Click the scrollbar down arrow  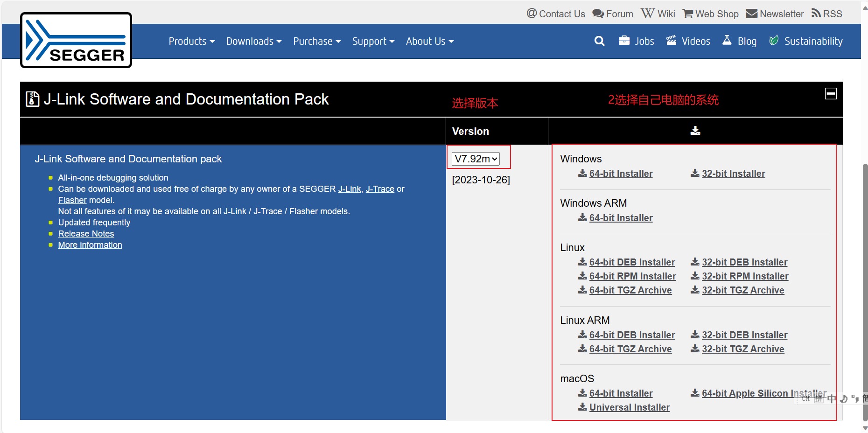(865, 428)
